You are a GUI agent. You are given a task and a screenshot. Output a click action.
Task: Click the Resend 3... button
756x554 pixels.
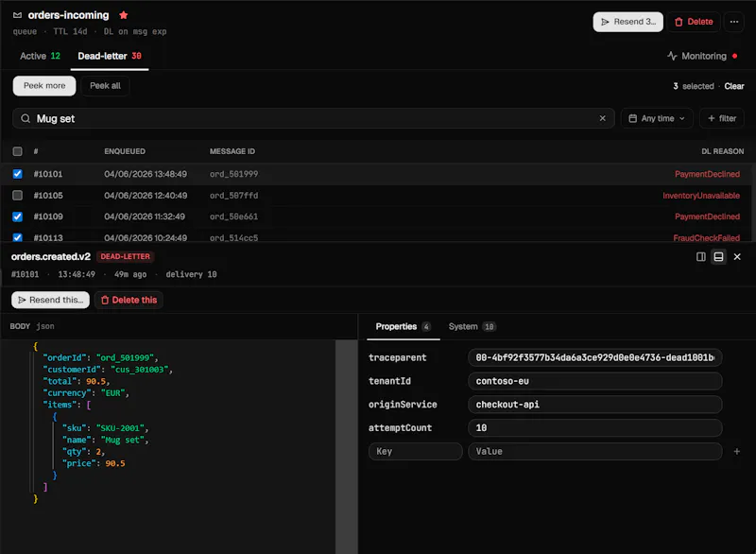pyautogui.click(x=627, y=22)
